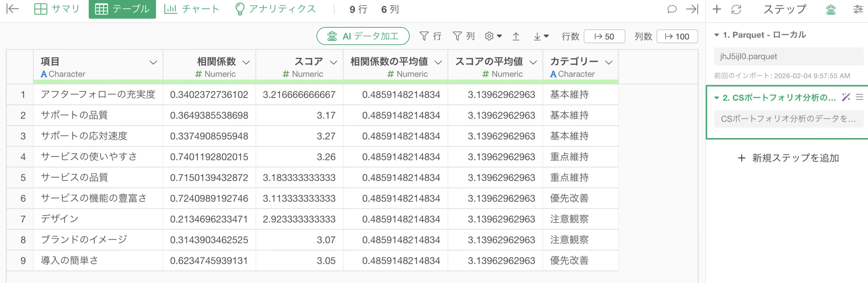Viewport: 868px width, 283px height.
Task: Click the refresh data icon
Action: pyautogui.click(x=736, y=9)
